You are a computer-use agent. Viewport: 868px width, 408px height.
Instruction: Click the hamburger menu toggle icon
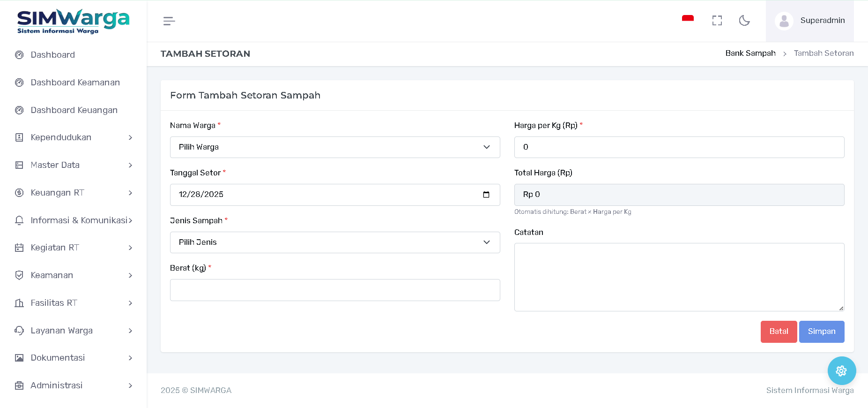coord(169,21)
